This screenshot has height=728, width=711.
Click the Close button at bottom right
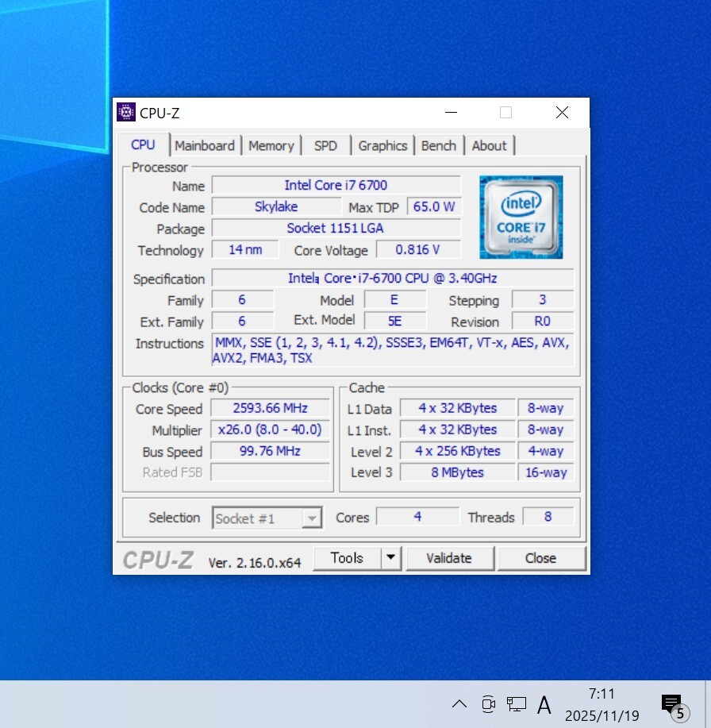(x=540, y=558)
